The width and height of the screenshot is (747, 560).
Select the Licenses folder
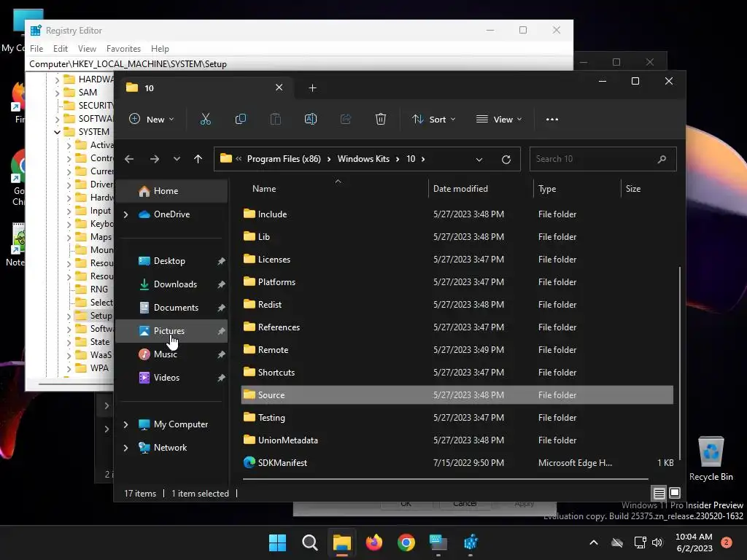[x=457, y=260]
